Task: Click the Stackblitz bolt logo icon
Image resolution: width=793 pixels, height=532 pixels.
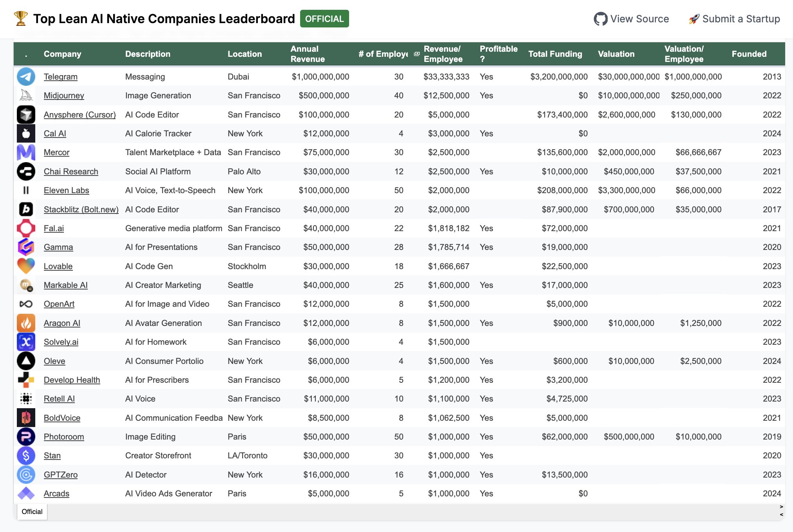Action: (26, 210)
